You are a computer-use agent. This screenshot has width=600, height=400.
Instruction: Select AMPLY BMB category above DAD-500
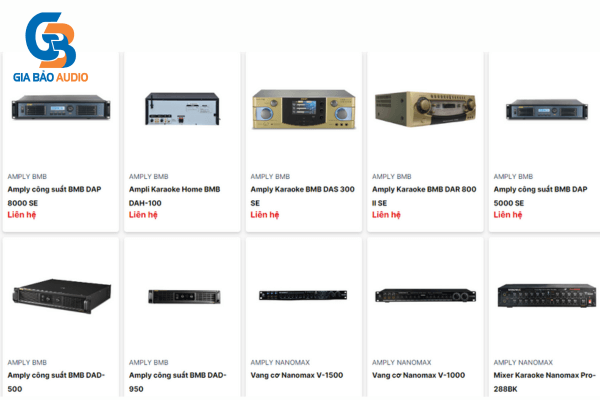pyautogui.click(x=27, y=362)
